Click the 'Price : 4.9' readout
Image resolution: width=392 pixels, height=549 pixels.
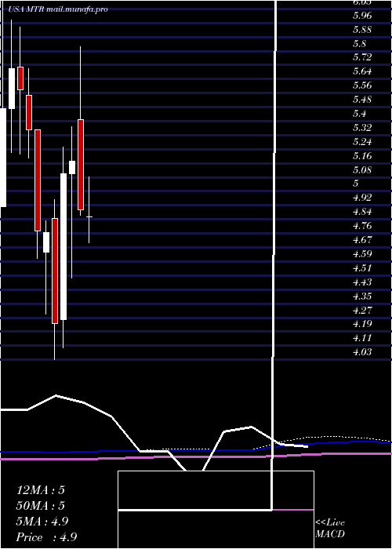point(46,537)
